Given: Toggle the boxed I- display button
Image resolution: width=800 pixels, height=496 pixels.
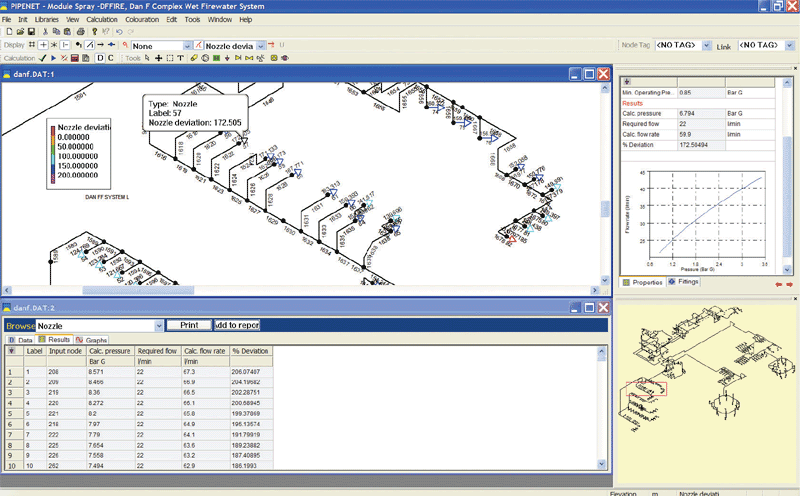Looking at the screenshot, I should pyautogui.click(x=65, y=45).
